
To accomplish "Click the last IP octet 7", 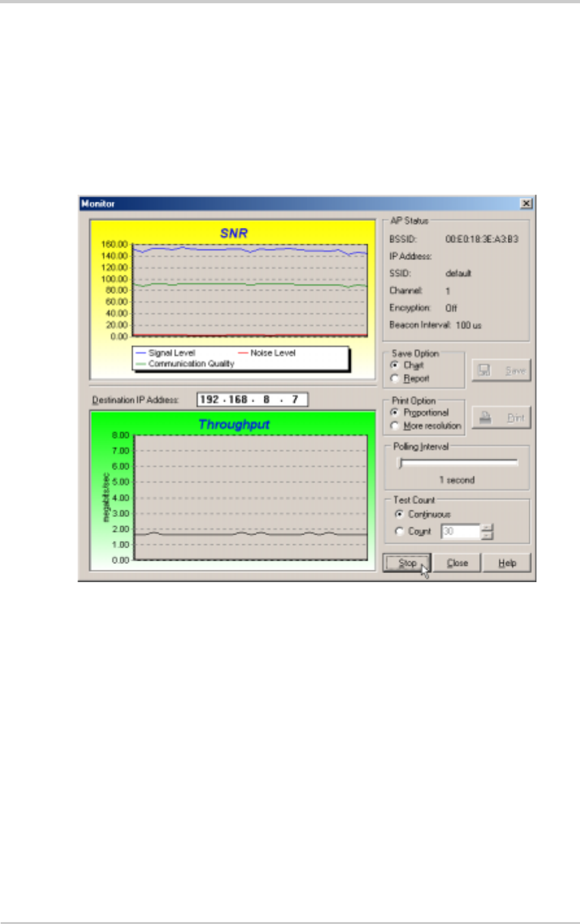I will 294,399.
